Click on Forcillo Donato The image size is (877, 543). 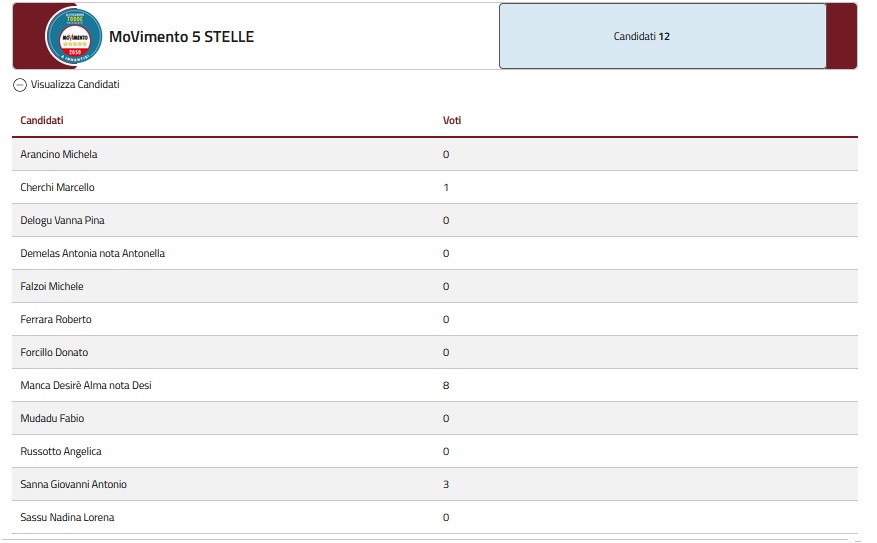(54, 352)
